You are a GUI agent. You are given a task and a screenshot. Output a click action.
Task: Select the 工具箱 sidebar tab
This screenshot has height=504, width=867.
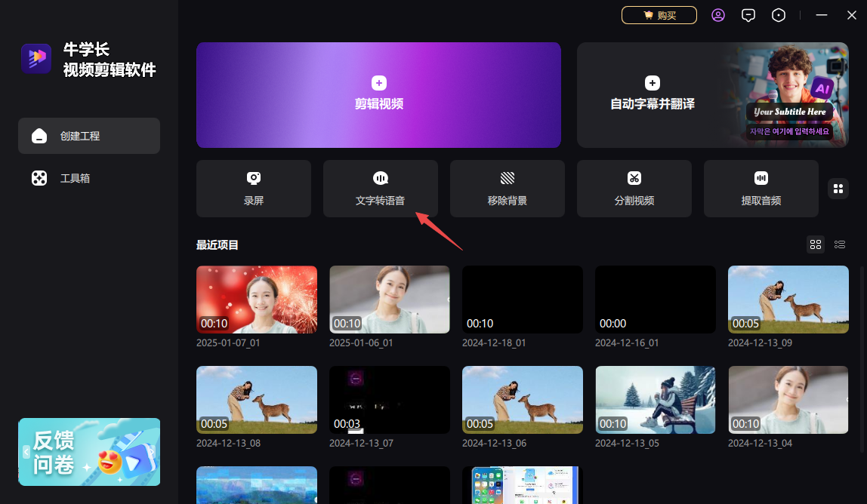(x=89, y=178)
